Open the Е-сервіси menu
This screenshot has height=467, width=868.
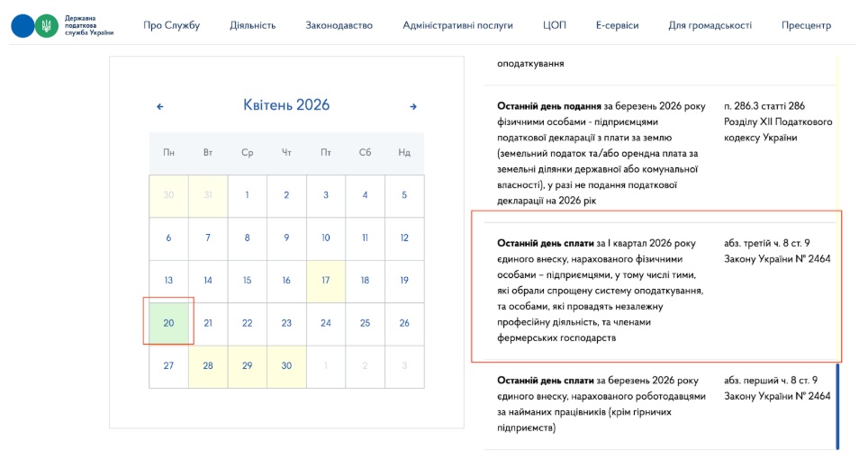[x=617, y=25]
